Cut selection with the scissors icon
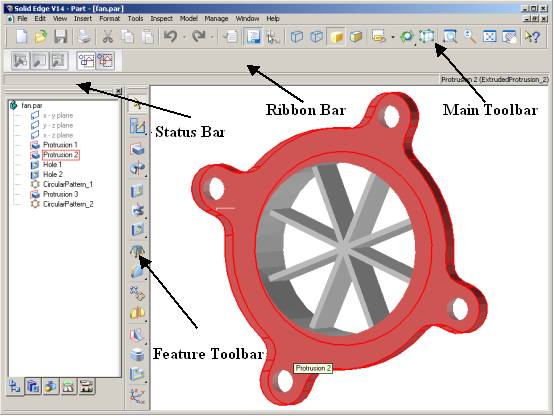 108,36
